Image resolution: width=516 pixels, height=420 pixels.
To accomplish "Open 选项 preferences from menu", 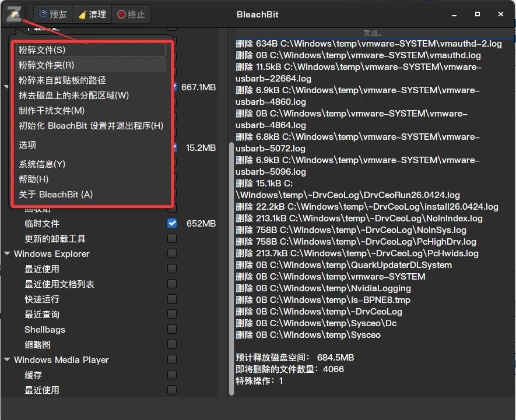I will coord(90,144).
